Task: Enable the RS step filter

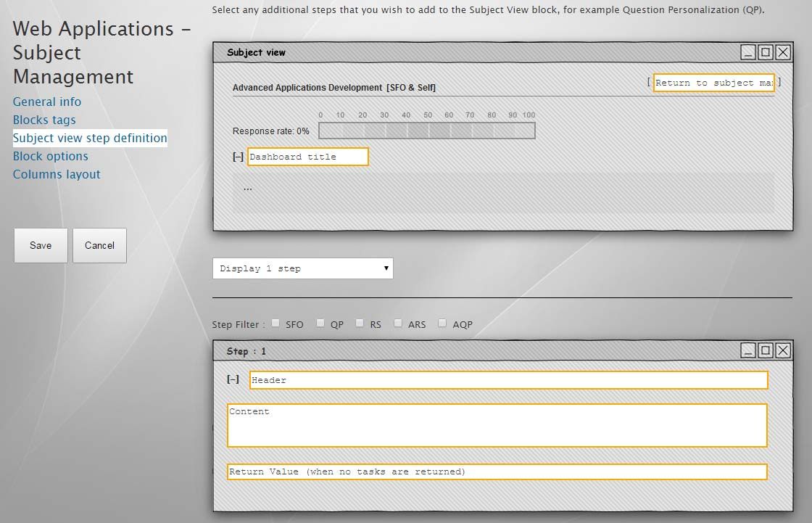Action: click(360, 324)
